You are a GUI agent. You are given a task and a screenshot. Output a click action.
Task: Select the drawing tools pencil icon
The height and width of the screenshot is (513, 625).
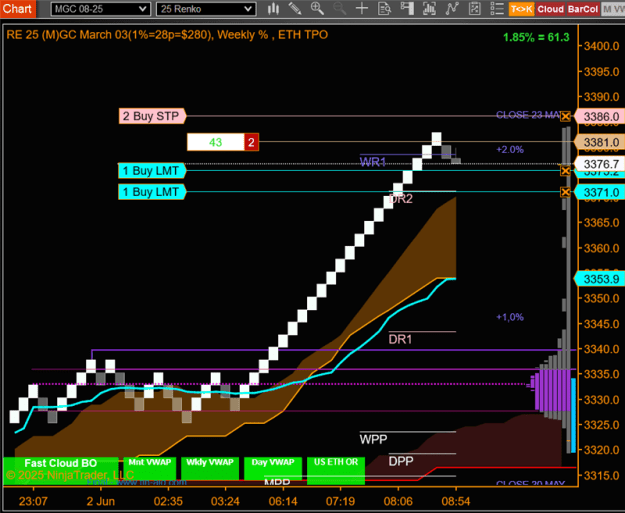295,9
